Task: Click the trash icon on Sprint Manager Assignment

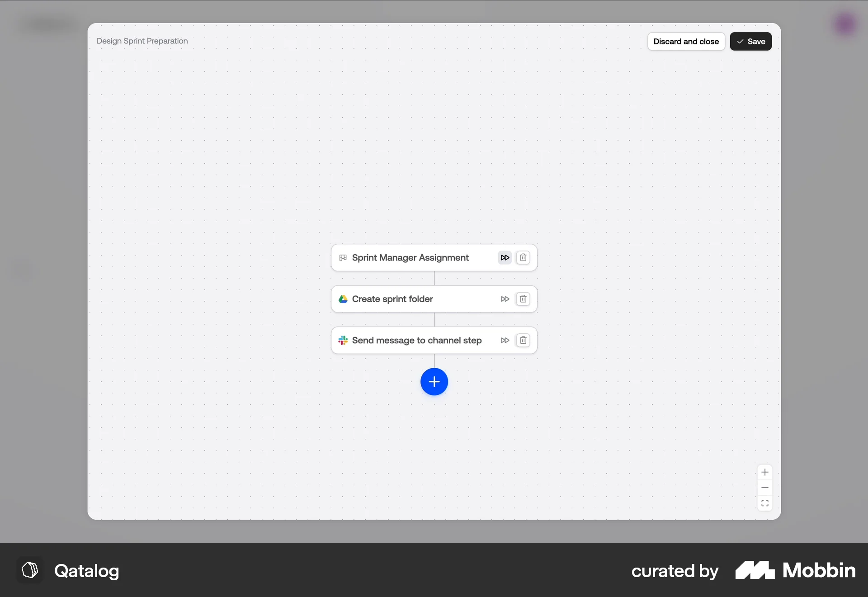Action: [523, 257]
